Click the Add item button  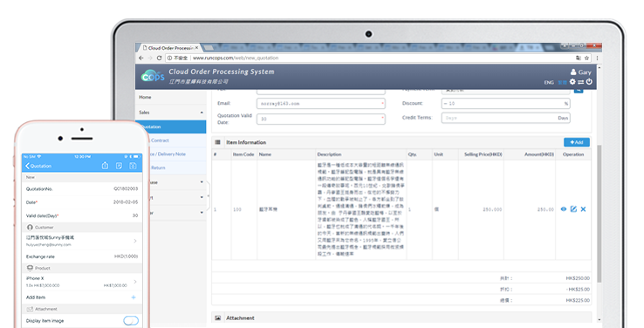[577, 142]
